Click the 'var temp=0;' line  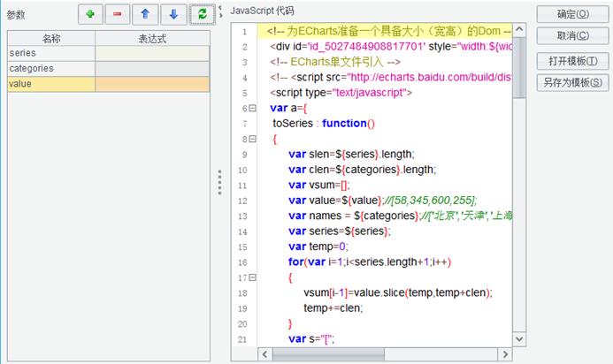tap(318, 246)
